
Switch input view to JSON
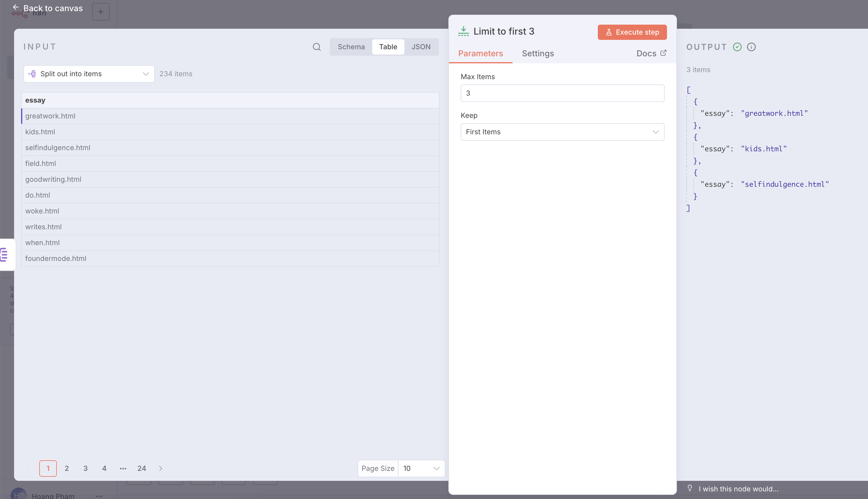[x=421, y=47]
